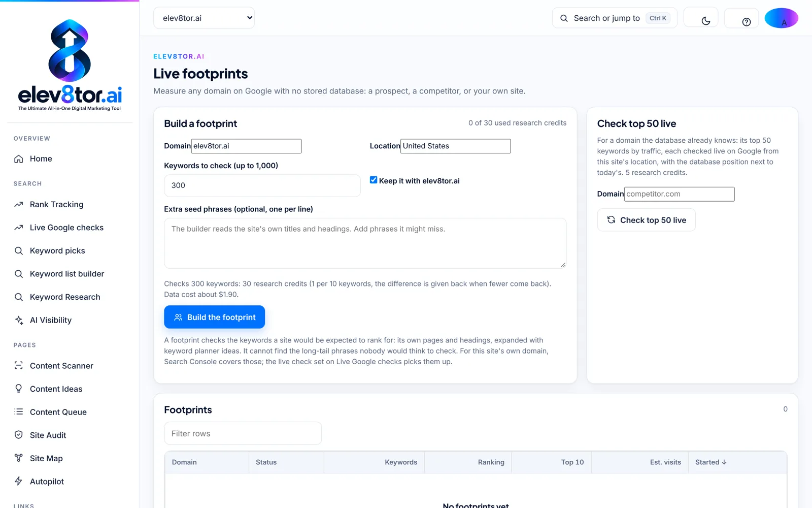
Task: Click the AI Visibility sparkle icon
Action: coord(19,320)
